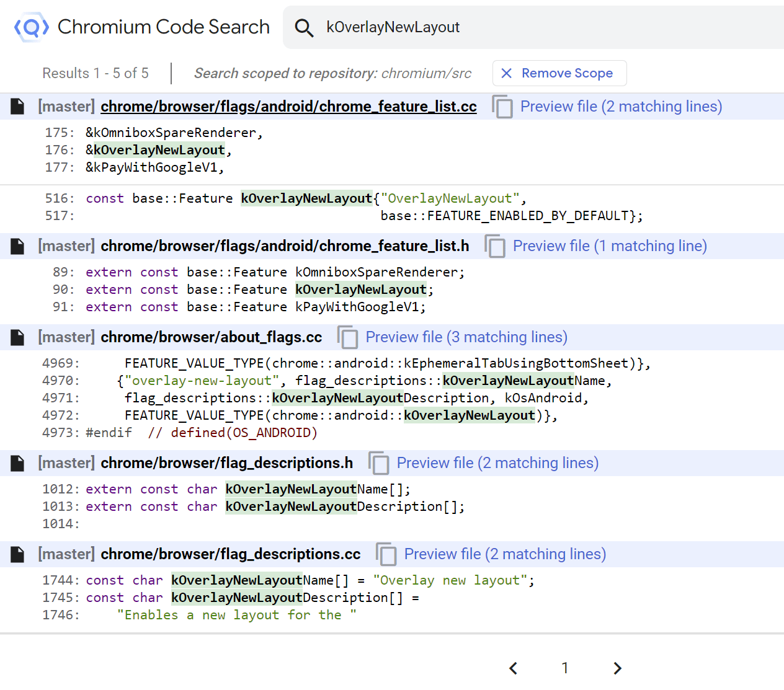This screenshot has width=784, height=690.
Task: Click line 4969 kEphemeralTabUsingBottomSheet
Action: tap(388, 363)
